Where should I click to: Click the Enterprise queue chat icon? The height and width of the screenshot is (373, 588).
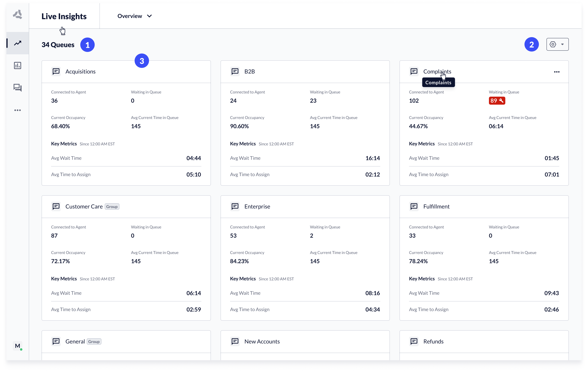(x=235, y=206)
